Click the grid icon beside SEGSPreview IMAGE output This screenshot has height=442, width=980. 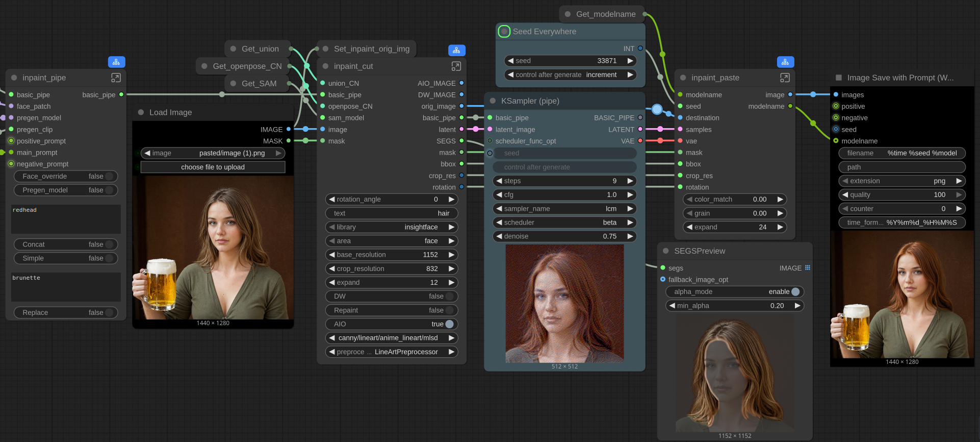click(x=808, y=268)
